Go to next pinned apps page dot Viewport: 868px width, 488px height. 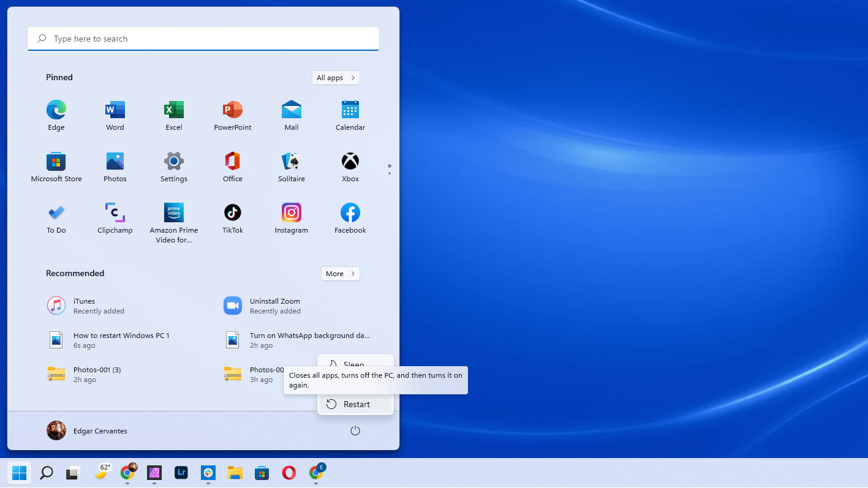(390, 173)
